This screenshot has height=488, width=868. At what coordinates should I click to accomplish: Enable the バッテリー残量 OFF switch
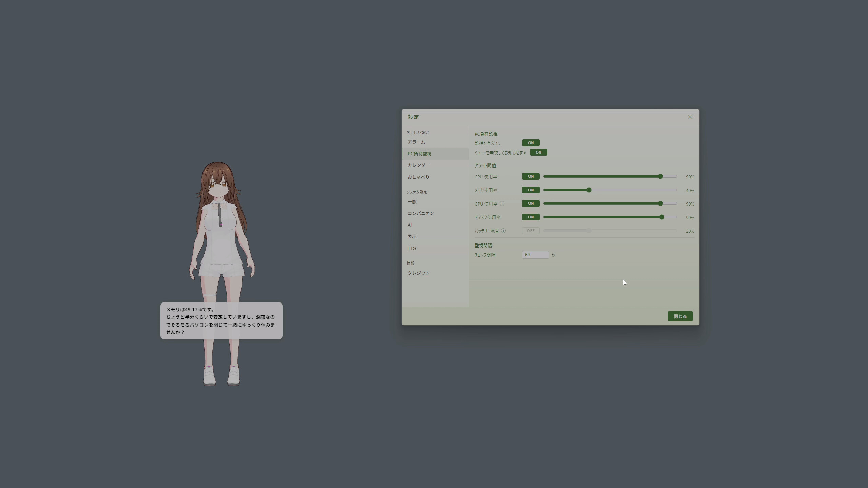click(x=531, y=231)
